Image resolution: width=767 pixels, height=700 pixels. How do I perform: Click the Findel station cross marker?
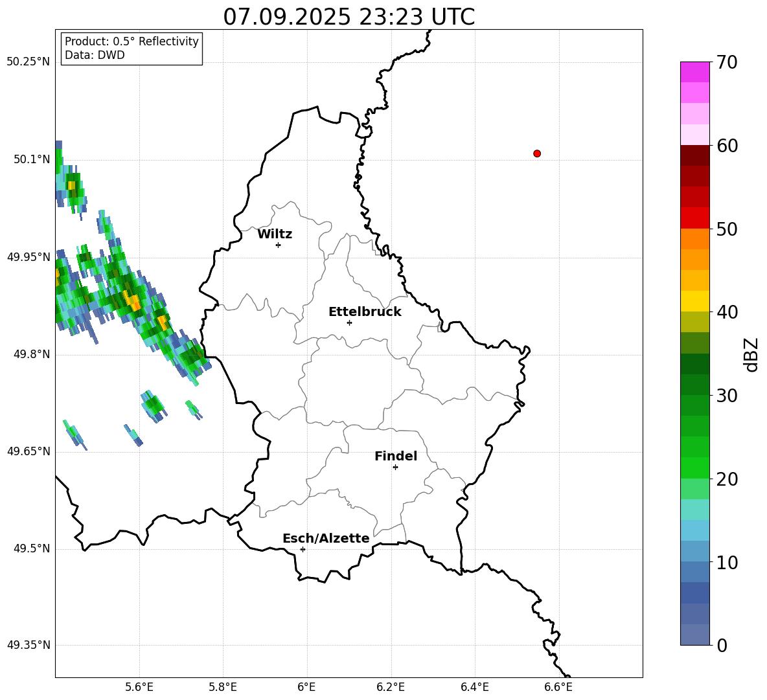[395, 468]
